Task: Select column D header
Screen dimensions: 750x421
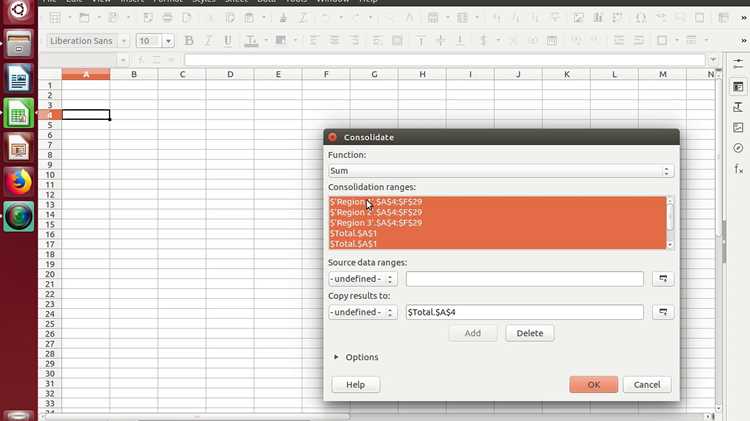Action: tap(230, 74)
